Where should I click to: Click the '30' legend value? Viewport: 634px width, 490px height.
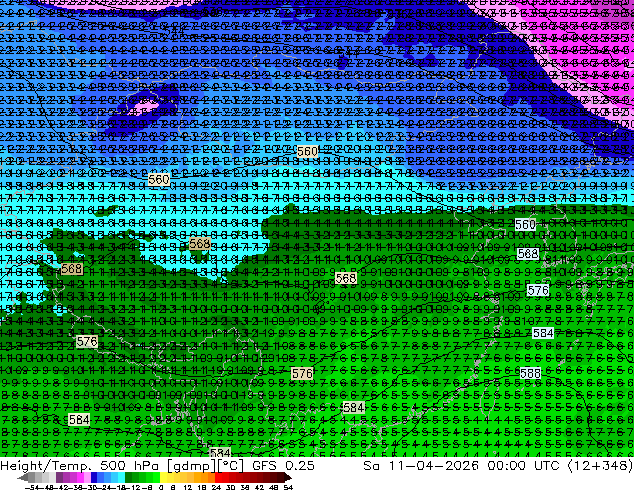230,487
